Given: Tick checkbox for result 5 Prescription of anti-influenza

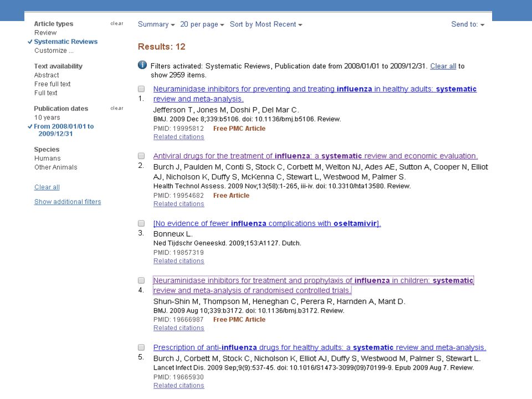Looking at the screenshot, I should pos(141,347).
